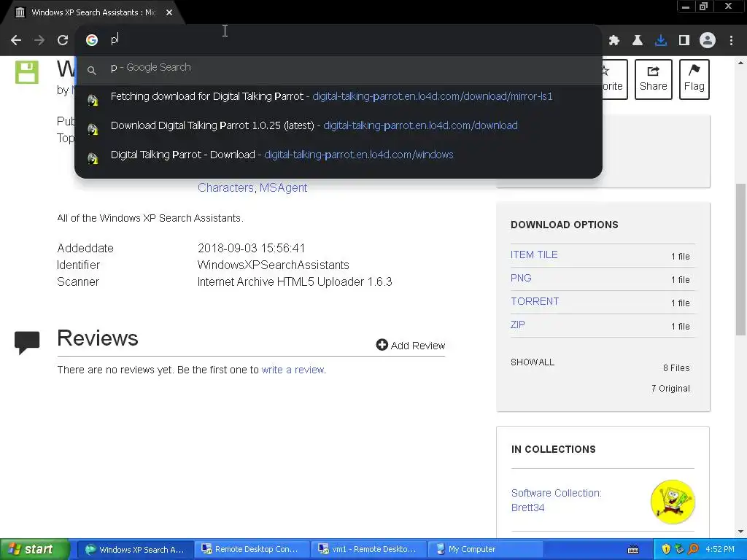Viewport: 747px width, 560px height.
Task: Reload the current page
Action: tap(63, 40)
